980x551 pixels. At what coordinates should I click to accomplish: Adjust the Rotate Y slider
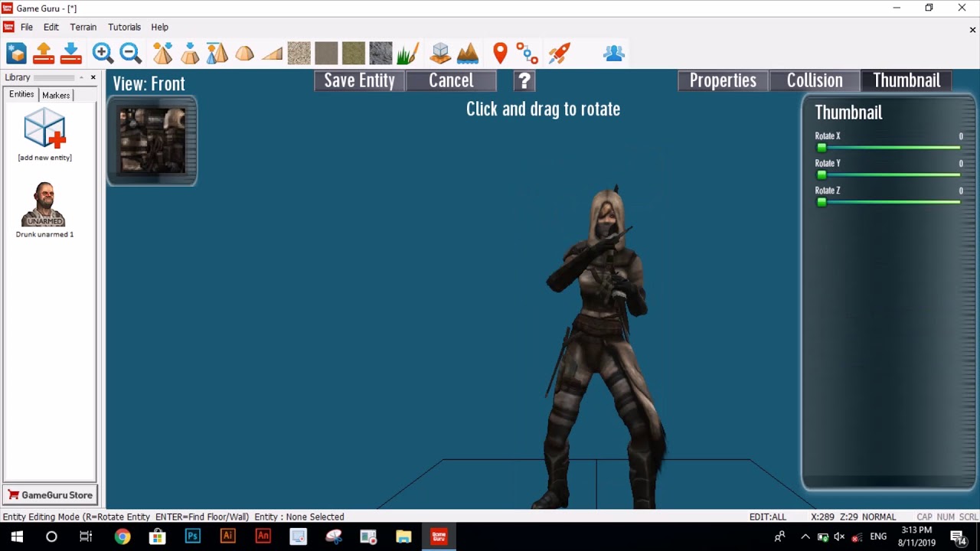coord(888,175)
